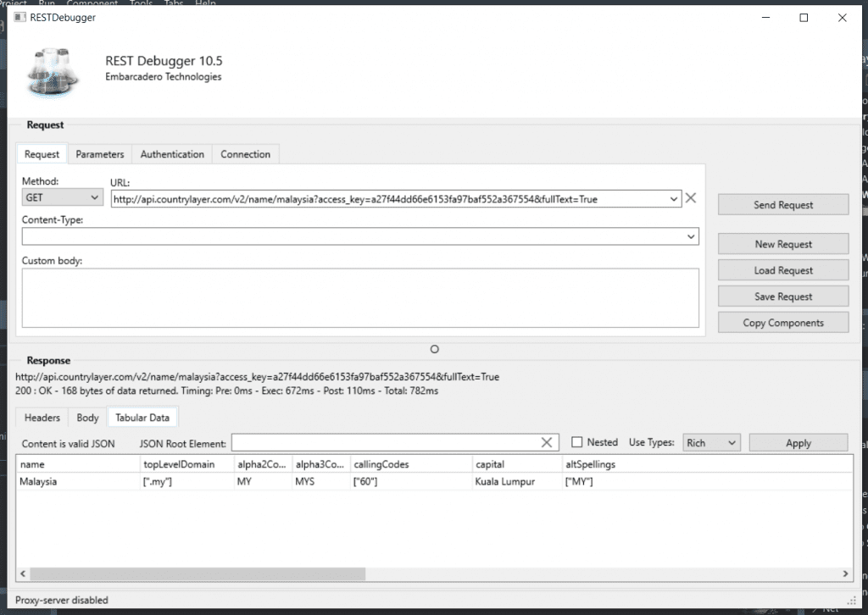868x615 pixels.
Task: Click the left scroll arrow in table
Action: pos(23,573)
